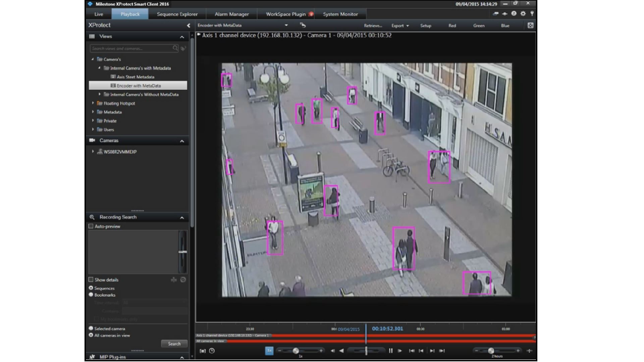Click the window-stack icon in the toolbar
Image resolution: width=644 pixels, height=362 pixels.
point(496,14)
